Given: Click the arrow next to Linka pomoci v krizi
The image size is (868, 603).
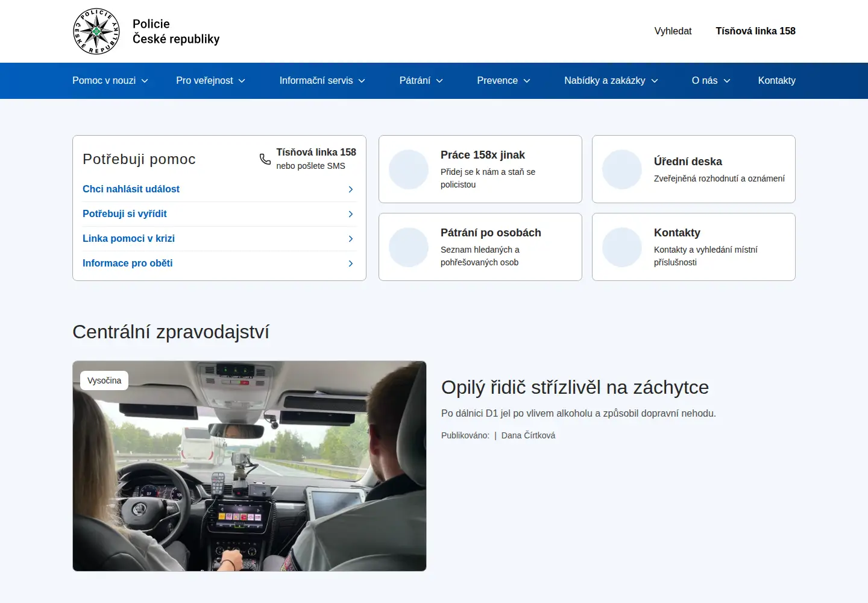Looking at the screenshot, I should tap(351, 239).
